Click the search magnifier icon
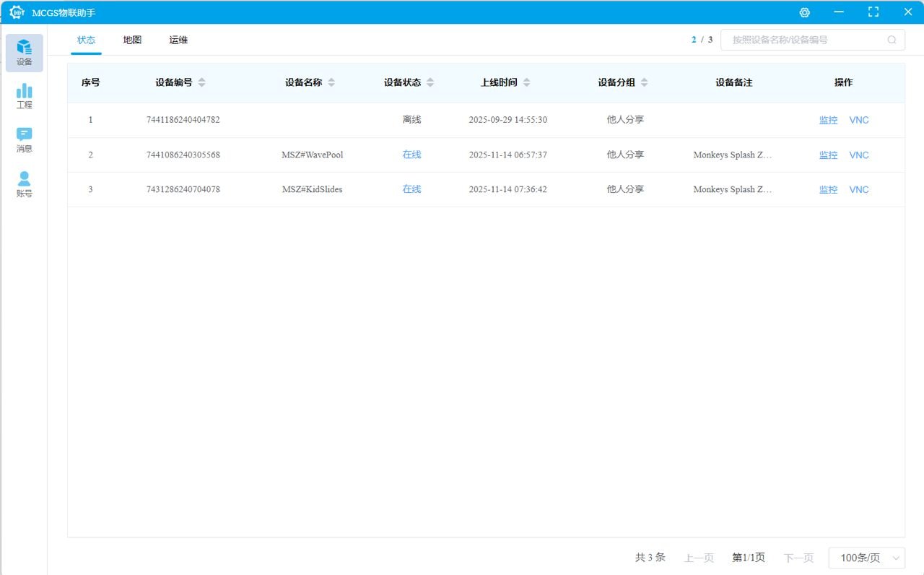The width and height of the screenshot is (924, 575). pyautogui.click(x=892, y=40)
